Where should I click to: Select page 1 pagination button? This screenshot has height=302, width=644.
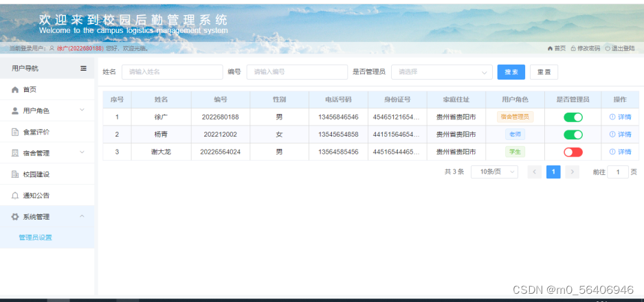(553, 172)
